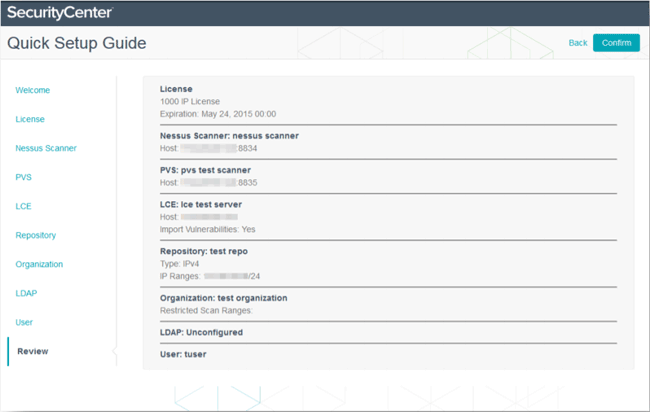Go to Repository sidebar step
The image size is (650, 412).
36,235
